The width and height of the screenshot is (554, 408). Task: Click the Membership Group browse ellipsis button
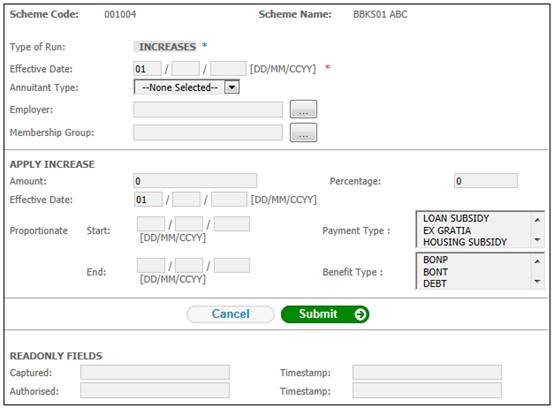pyautogui.click(x=303, y=132)
